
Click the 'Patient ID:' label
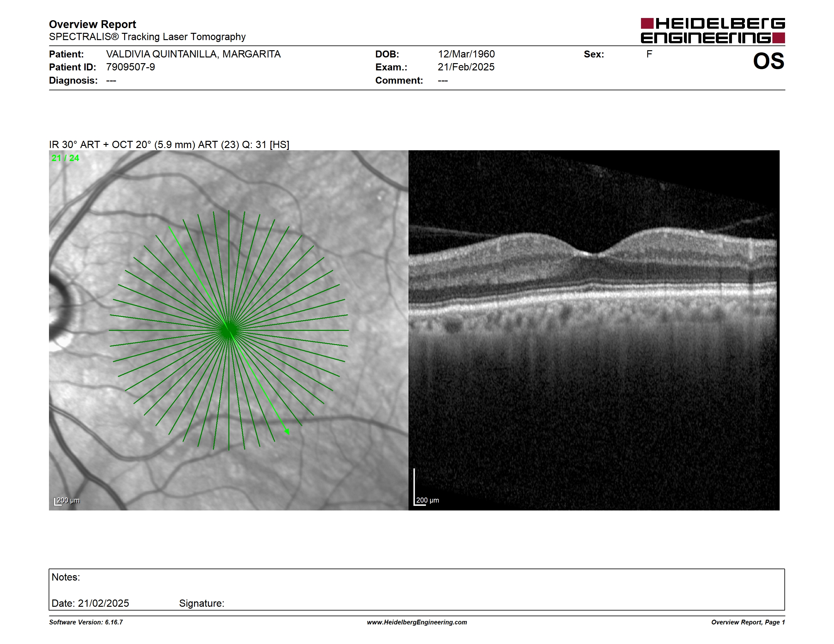[73, 67]
